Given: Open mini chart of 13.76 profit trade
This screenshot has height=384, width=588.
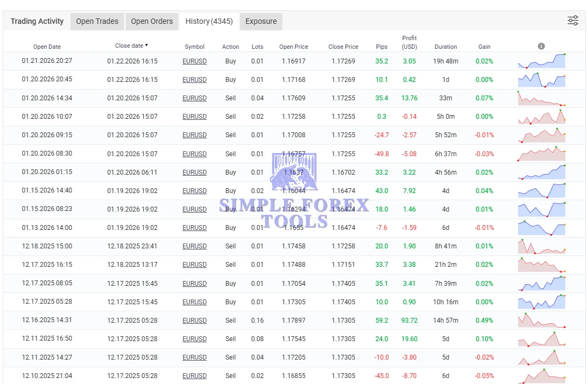Looking at the screenshot, I should tap(541, 98).
